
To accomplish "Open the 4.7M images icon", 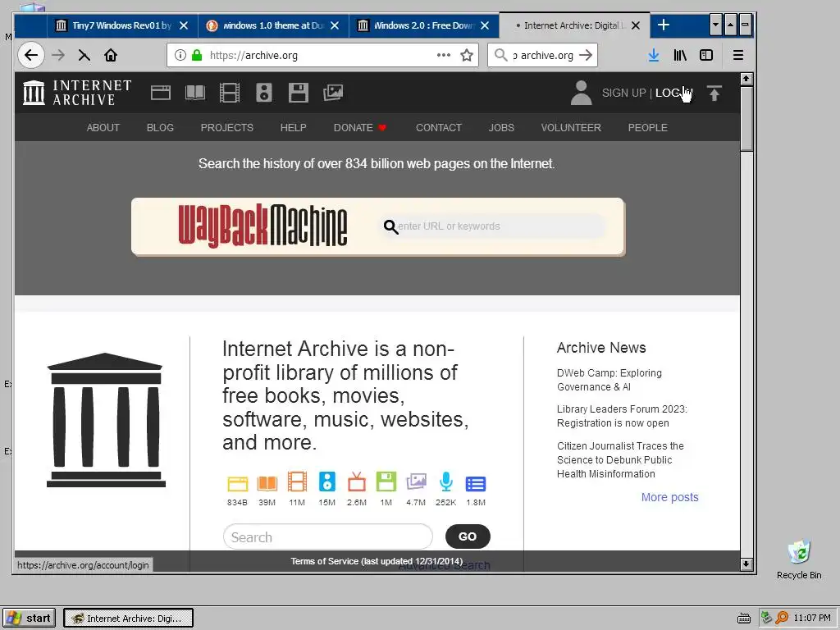I will (x=416, y=482).
